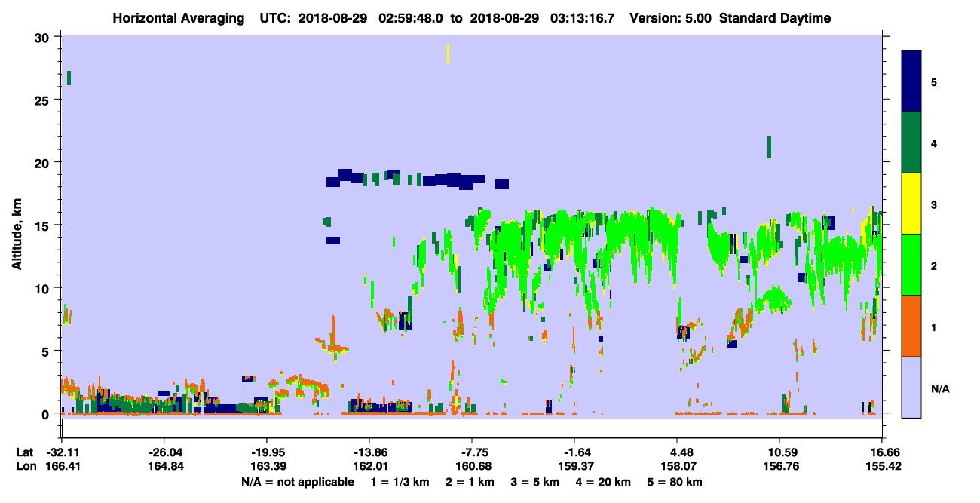Click the longitude value 164.84

pyautogui.click(x=164, y=466)
